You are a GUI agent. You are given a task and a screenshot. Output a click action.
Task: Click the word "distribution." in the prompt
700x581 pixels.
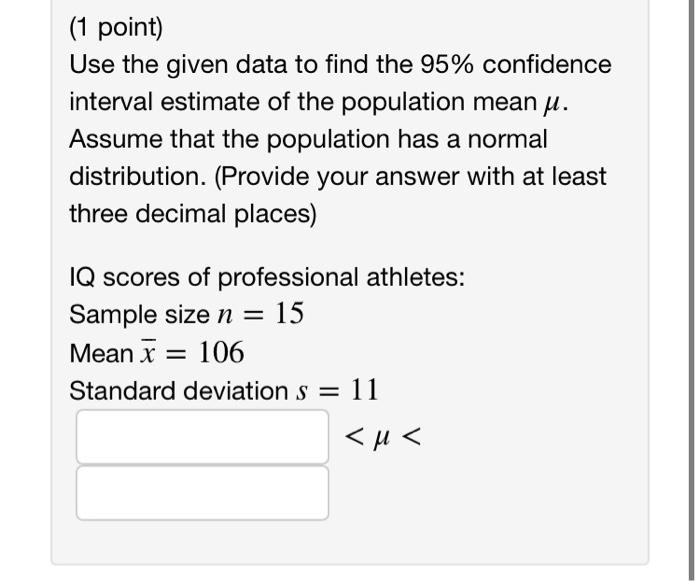[138, 176]
